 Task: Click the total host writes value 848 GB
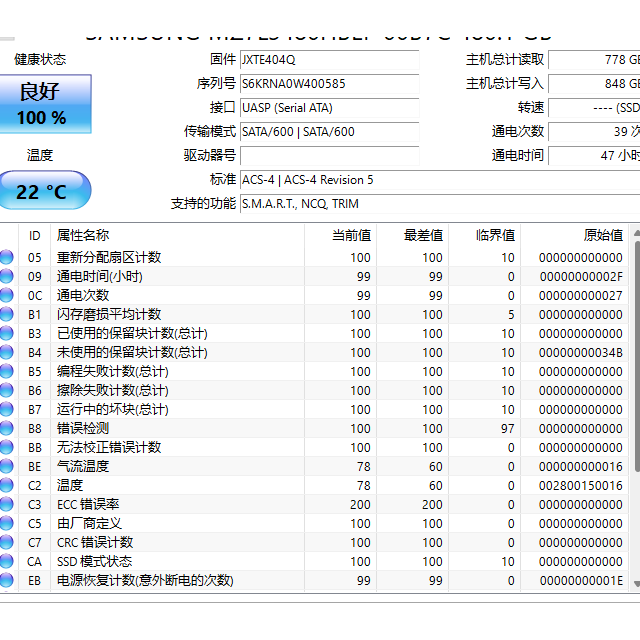tap(594, 84)
